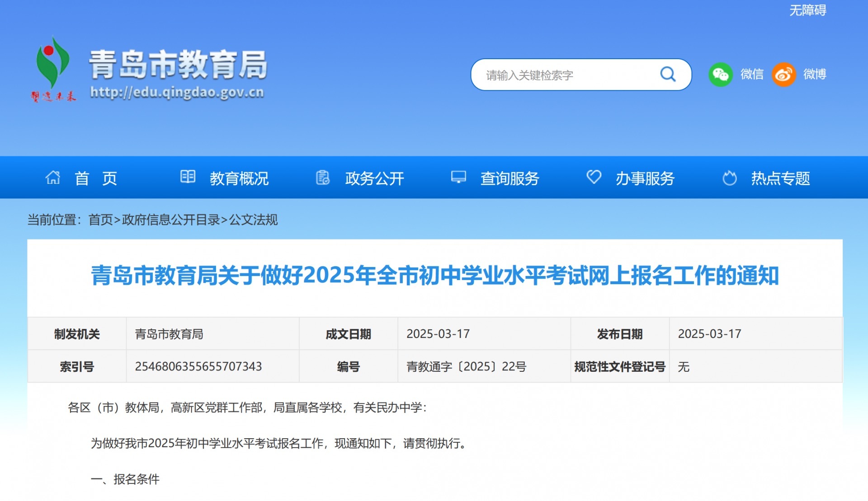Screen dimensions: 868x501
Task: Open the 政务公开 navigation item
Action: click(375, 178)
